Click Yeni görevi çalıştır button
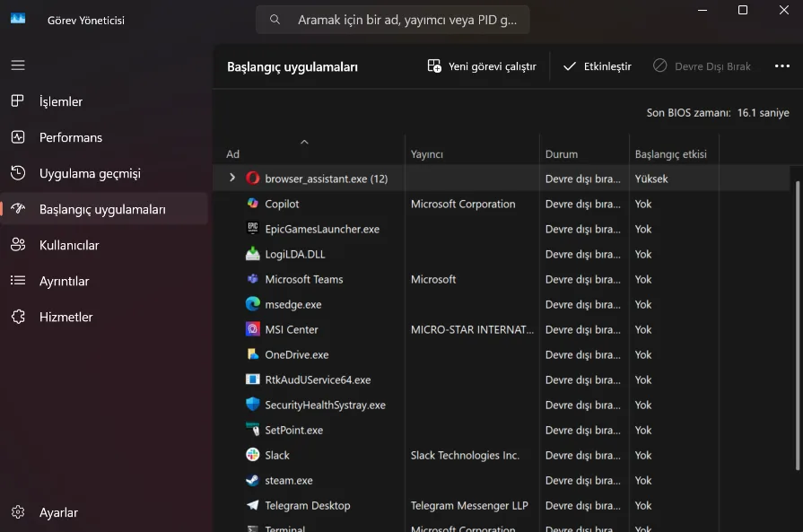Image resolution: width=803 pixels, height=532 pixels. (482, 66)
